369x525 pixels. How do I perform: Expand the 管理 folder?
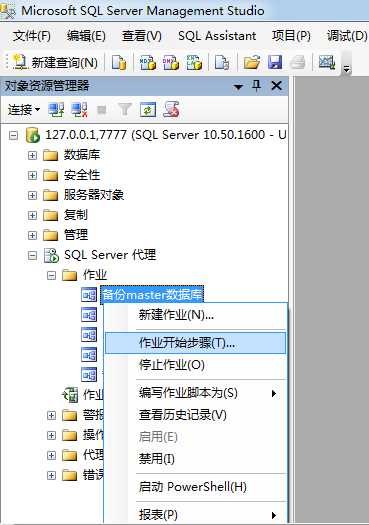coord(32,235)
